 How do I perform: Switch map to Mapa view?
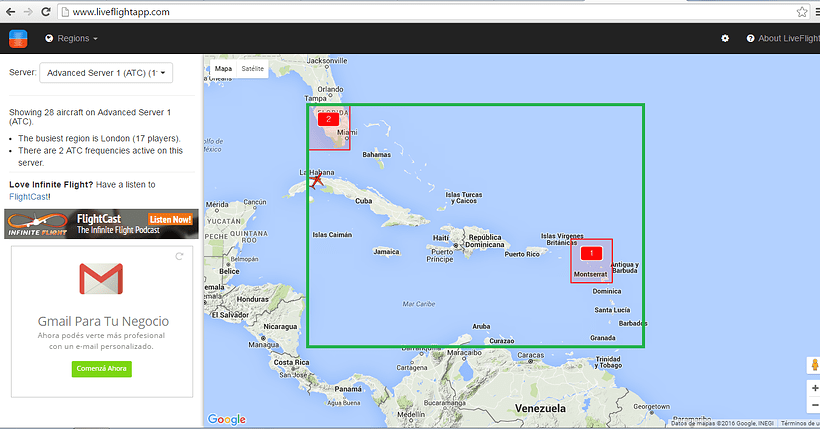[x=223, y=69]
